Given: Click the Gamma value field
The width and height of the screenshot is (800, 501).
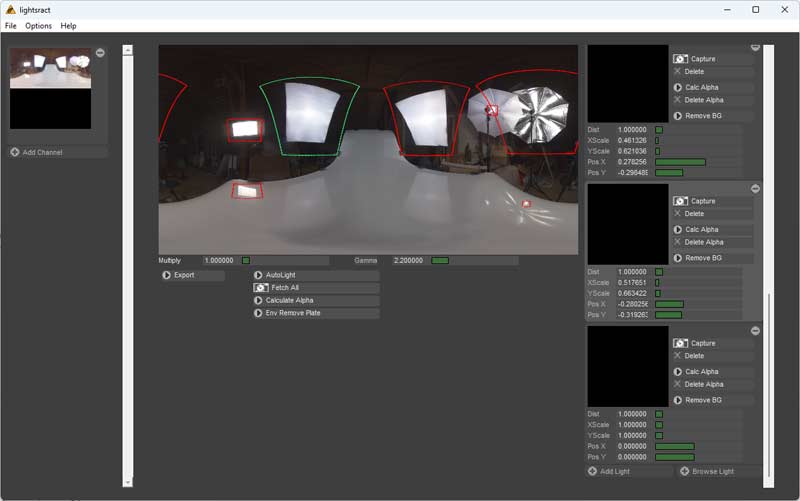Looking at the screenshot, I should tap(409, 260).
